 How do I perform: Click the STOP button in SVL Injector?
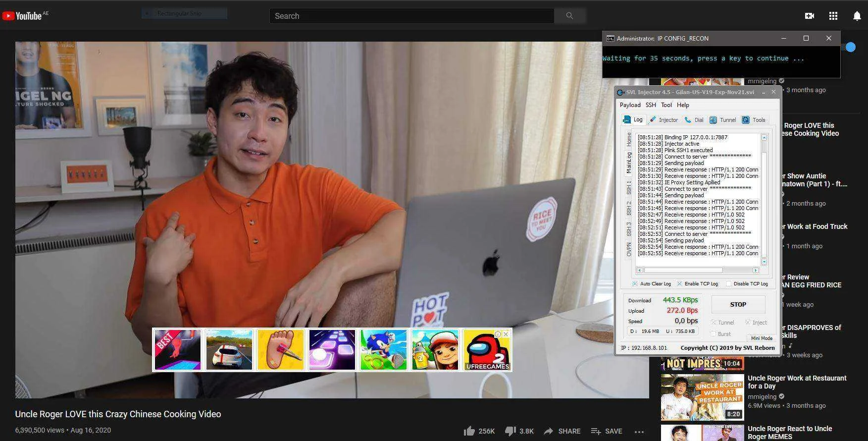pos(738,305)
